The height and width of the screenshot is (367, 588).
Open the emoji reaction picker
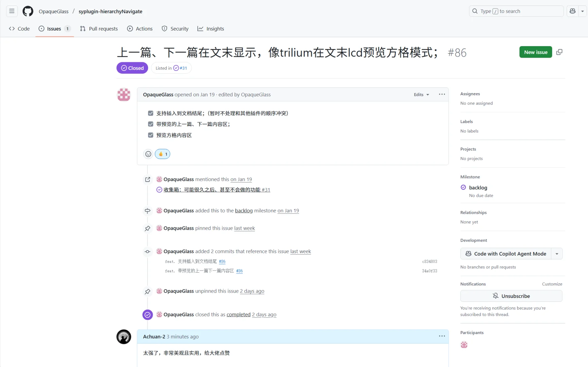tap(148, 154)
